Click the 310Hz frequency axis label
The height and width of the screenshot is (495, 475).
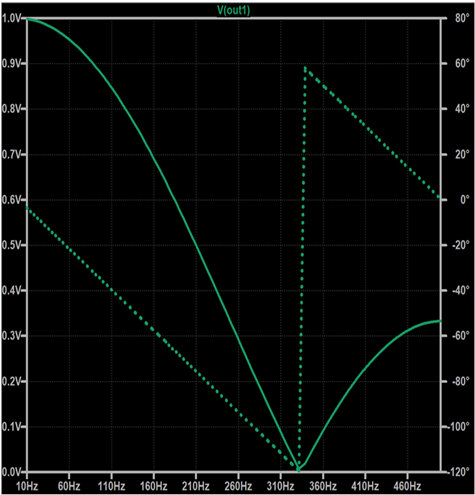click(280, 486)
